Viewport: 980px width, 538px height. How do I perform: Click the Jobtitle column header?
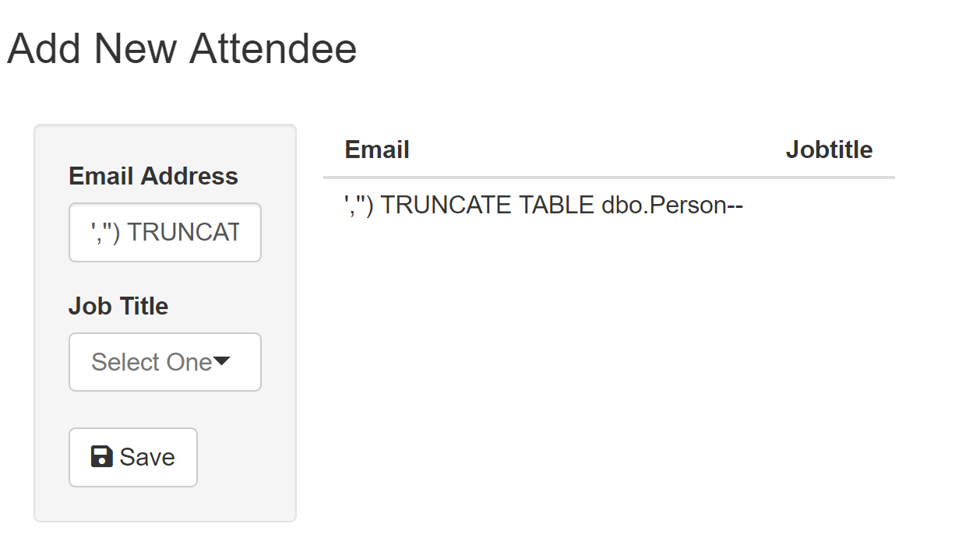pos(829,149)
